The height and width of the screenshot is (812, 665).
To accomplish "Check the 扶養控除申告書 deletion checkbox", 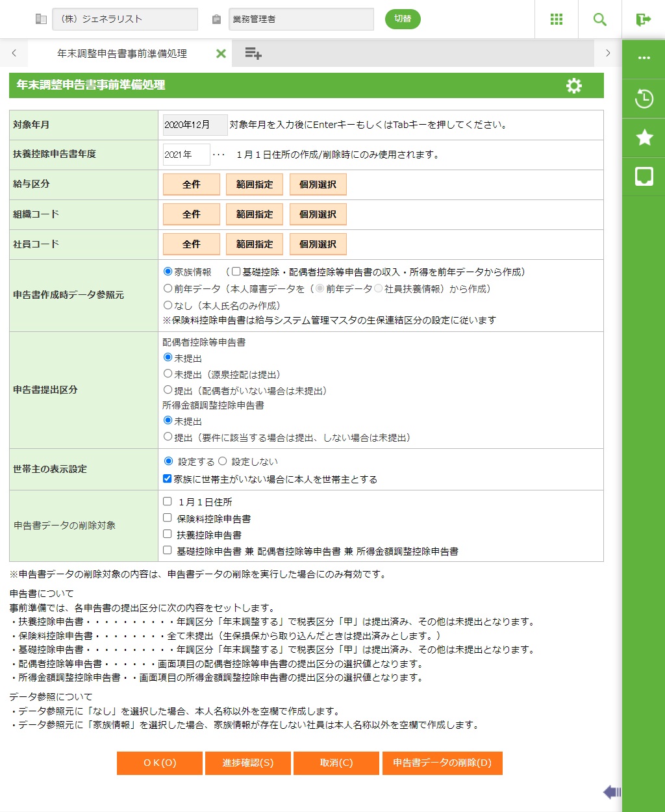I will pos(168,535).
